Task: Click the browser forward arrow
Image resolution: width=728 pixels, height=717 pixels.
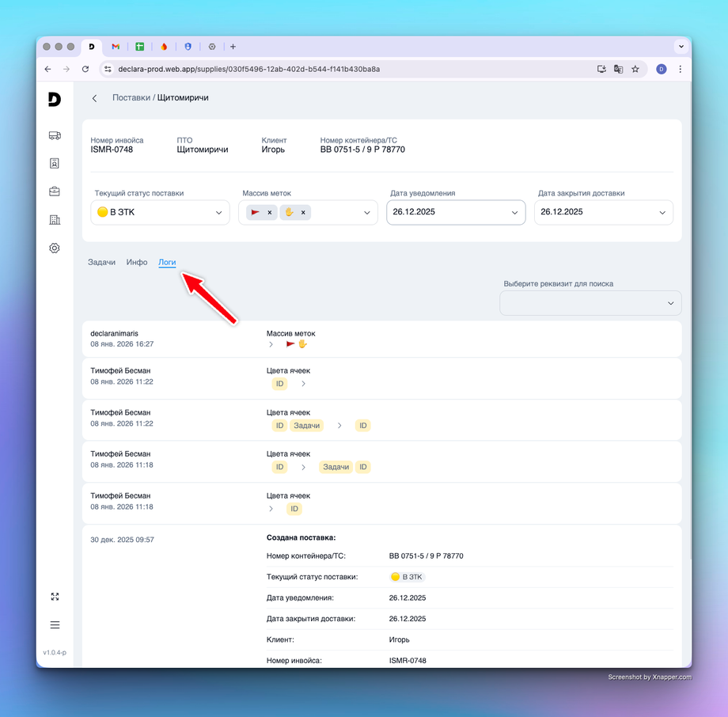Action: (x=66, y=69)
